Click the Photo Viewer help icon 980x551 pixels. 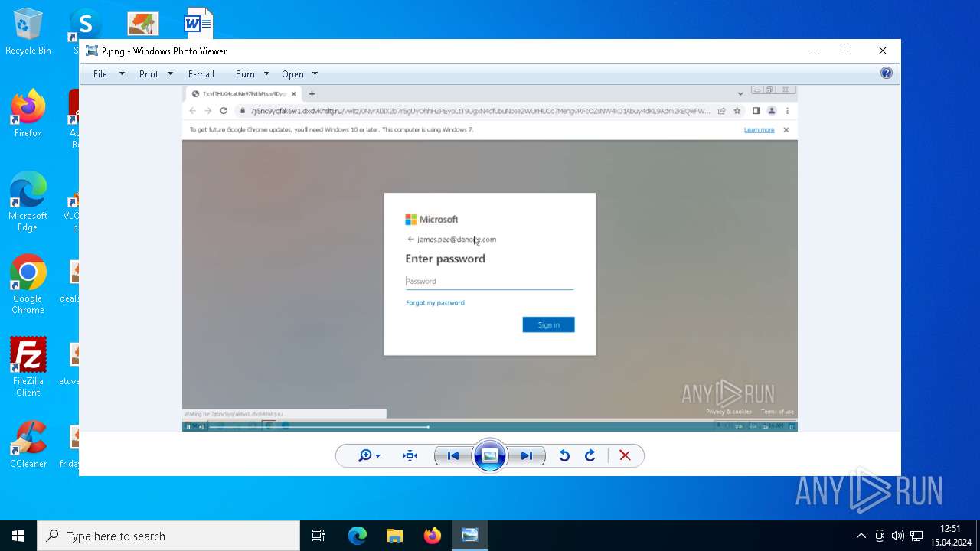click(887, 73)
